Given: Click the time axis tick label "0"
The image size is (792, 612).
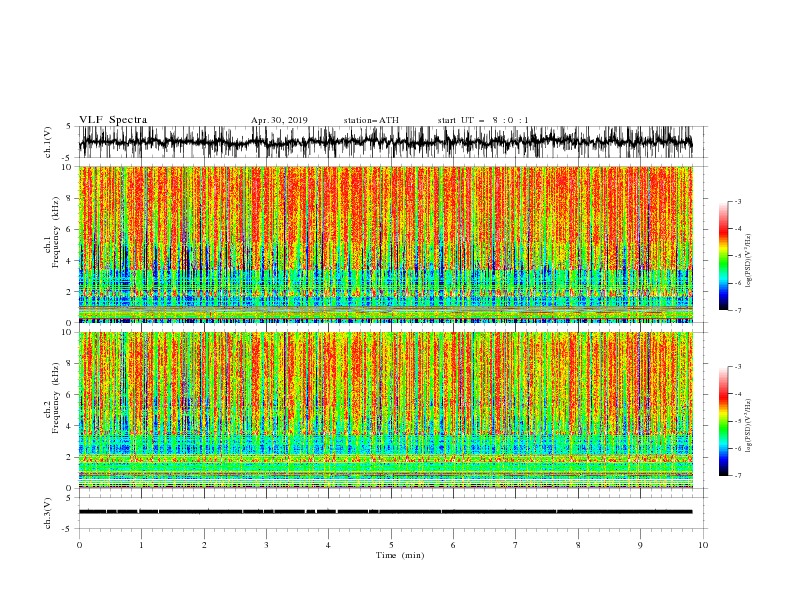Looking at the screenshot, I should (x=79, y=545).
